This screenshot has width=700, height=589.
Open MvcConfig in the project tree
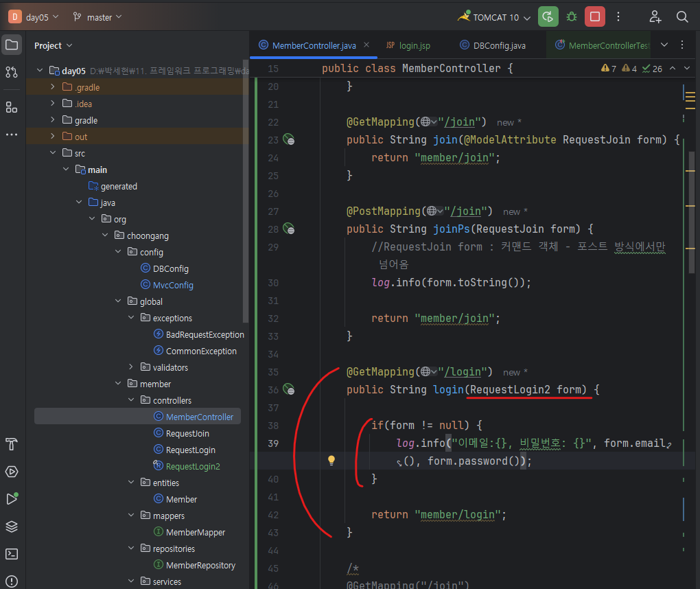(x=167, y=285)
